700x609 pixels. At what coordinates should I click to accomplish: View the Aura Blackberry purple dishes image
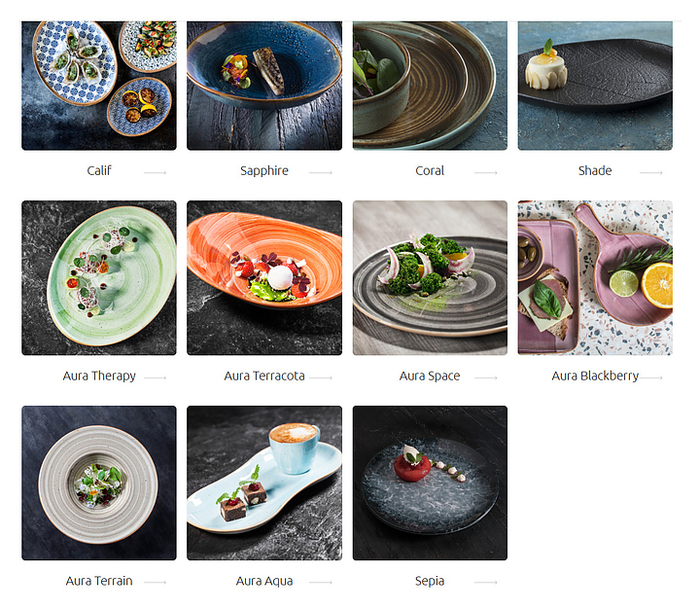point(595,278)
